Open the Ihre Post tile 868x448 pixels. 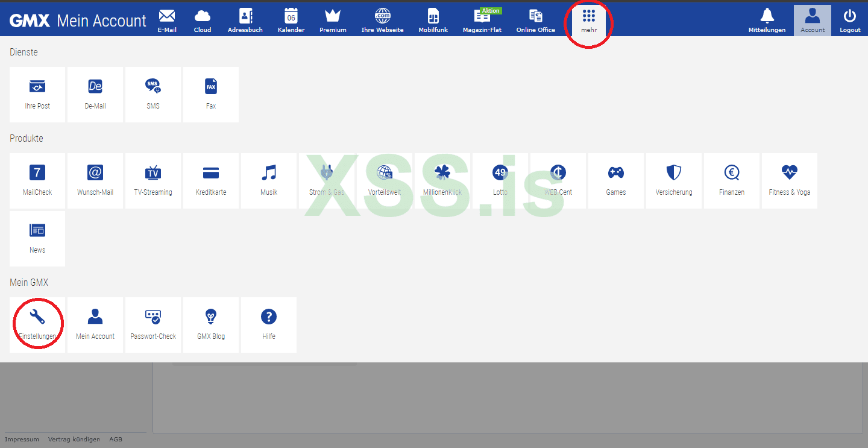37,95
